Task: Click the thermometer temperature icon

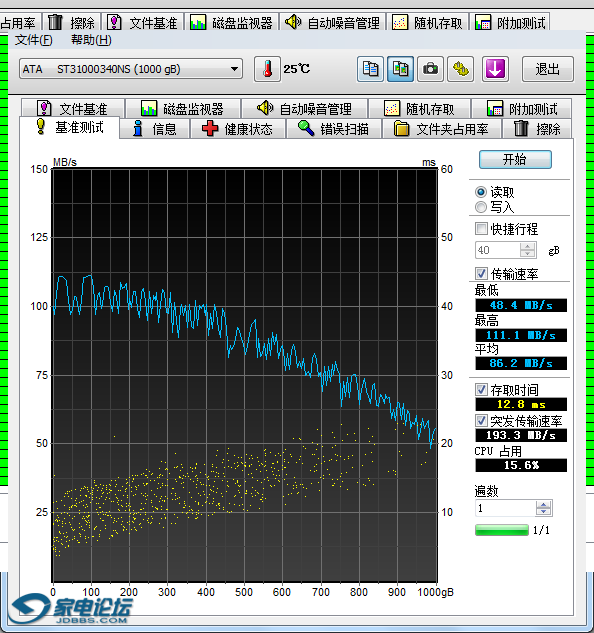Action: tap(267, 69)
